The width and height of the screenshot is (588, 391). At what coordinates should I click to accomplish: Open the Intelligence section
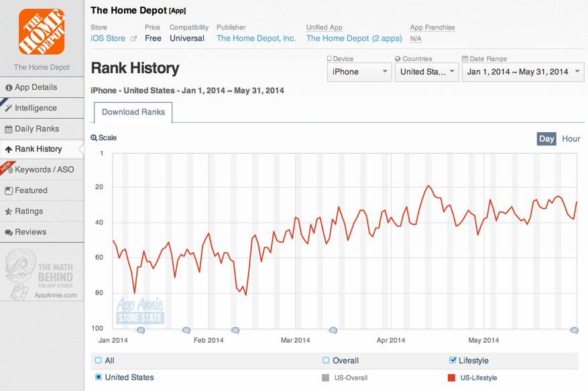click(x=42, y=108)
